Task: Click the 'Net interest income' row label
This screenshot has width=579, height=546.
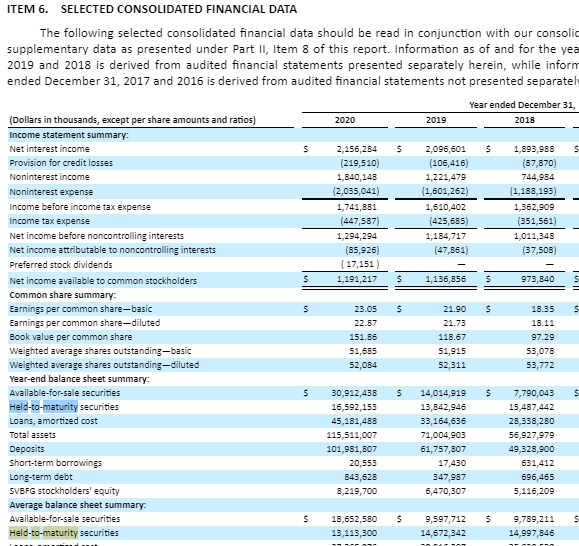Action: click(x=49, y=149)
